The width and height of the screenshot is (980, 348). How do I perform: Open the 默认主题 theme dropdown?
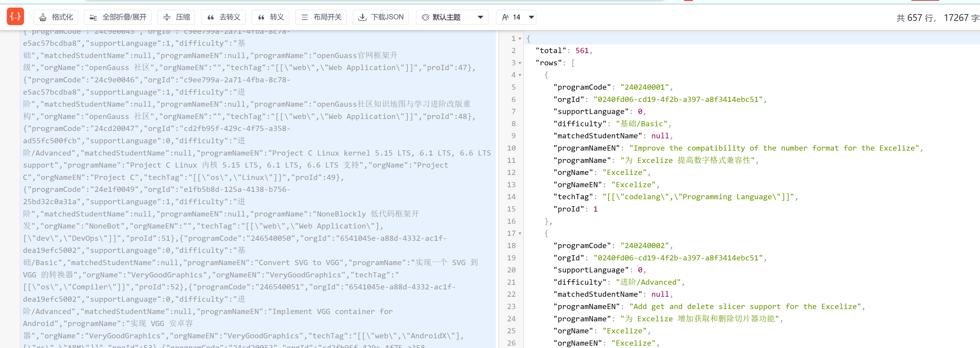coord(452,17)
